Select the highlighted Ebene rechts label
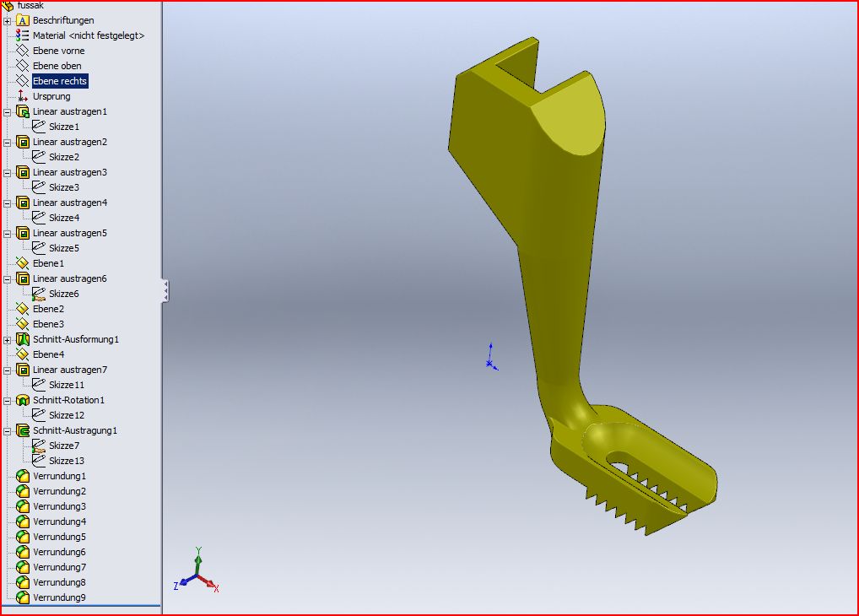859x616 pixels. tap(60, 81)
